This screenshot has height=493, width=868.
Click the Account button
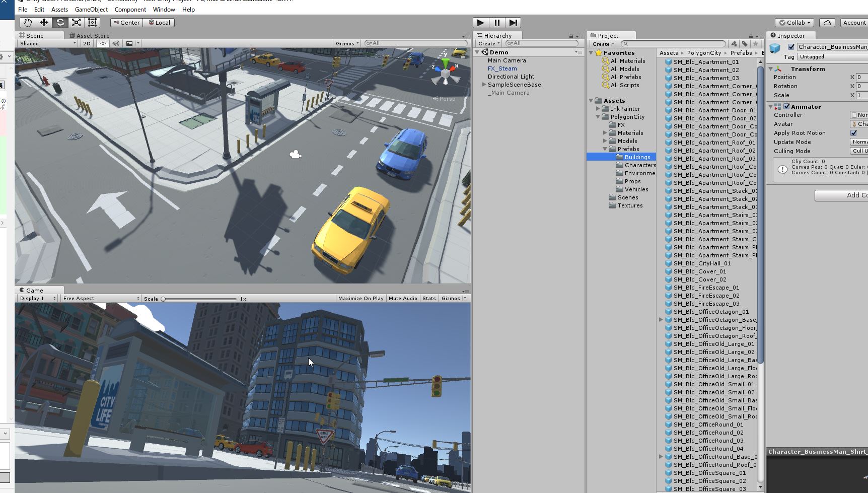(854, 23)
